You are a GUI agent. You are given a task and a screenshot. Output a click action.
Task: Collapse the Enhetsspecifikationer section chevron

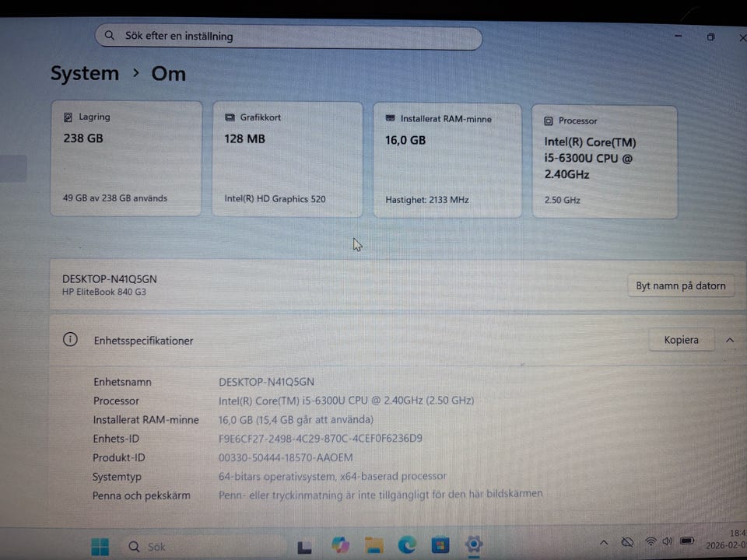730,340
